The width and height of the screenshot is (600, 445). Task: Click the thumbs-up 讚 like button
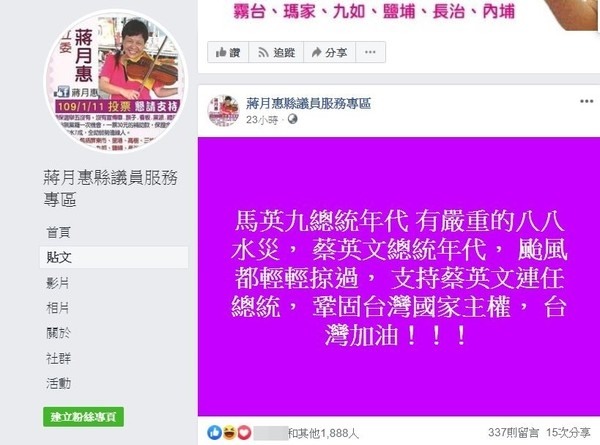click(228, 52)
